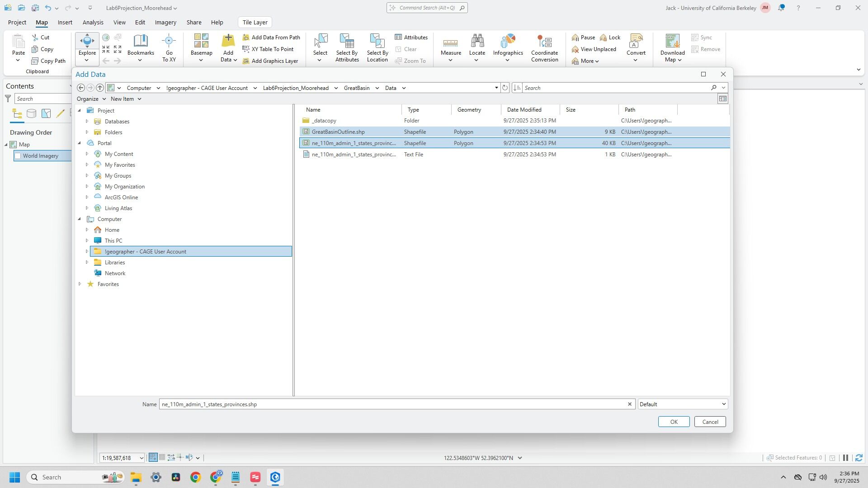Open the map scale dropdown
Screen dimensions: 868x488
point(141,458)
